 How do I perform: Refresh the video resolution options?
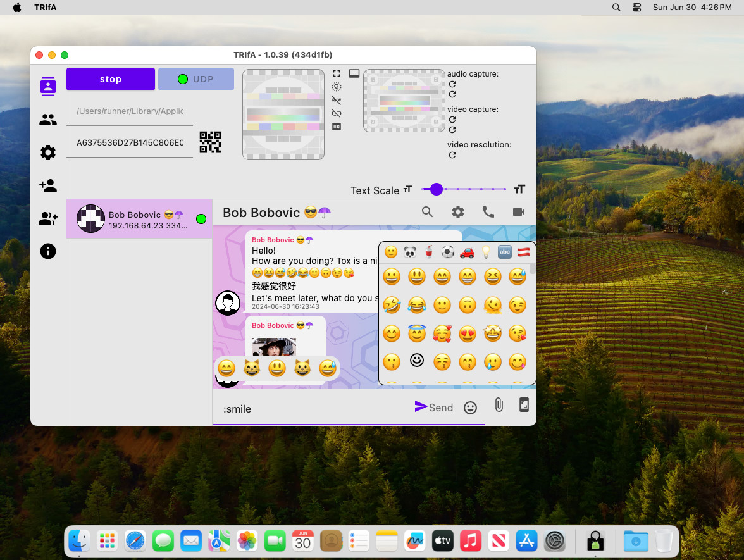pos(452,155)
